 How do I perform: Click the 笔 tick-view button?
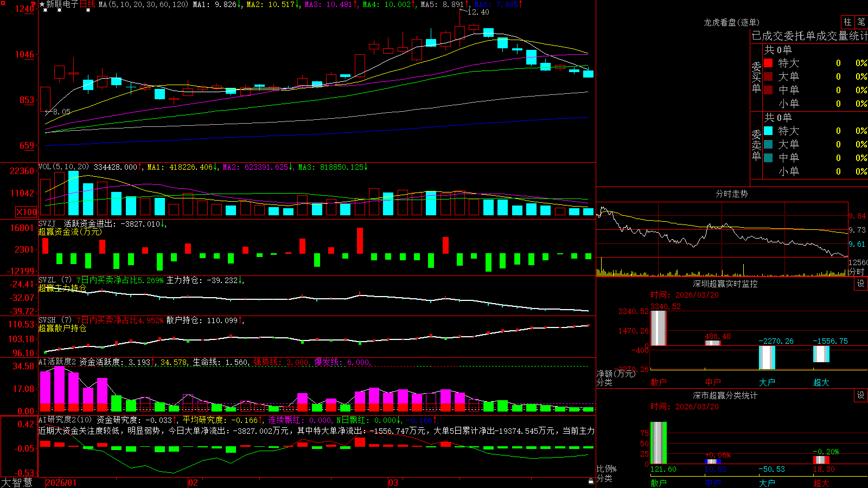point(861,22)
